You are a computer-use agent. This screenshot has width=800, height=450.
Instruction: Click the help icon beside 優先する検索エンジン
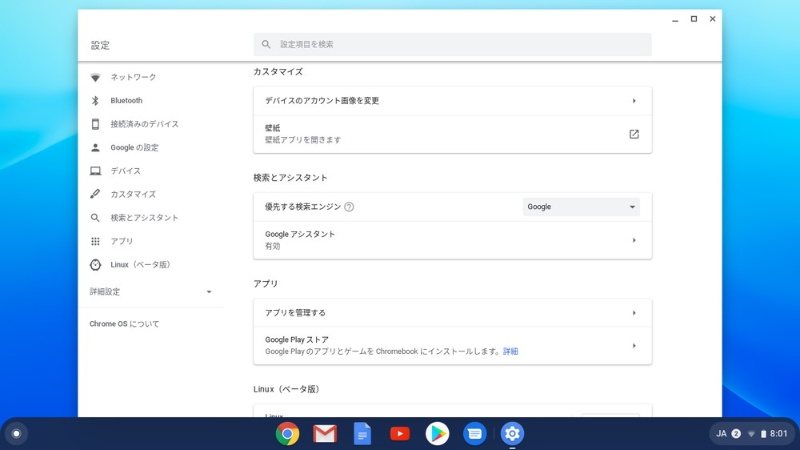pyautogui.click(x=349, y=207)
